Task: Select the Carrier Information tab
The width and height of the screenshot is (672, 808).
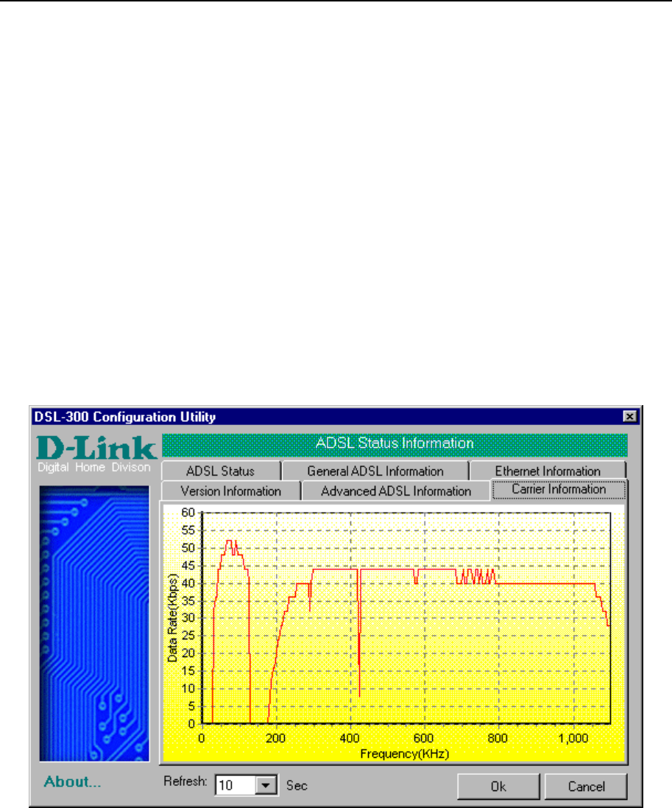Action: pos(559,490)
